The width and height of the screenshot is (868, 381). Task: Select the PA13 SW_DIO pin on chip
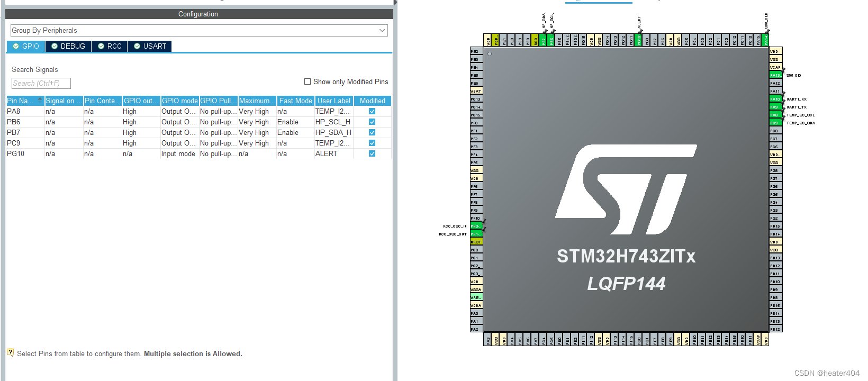click(x=775, y=75)
